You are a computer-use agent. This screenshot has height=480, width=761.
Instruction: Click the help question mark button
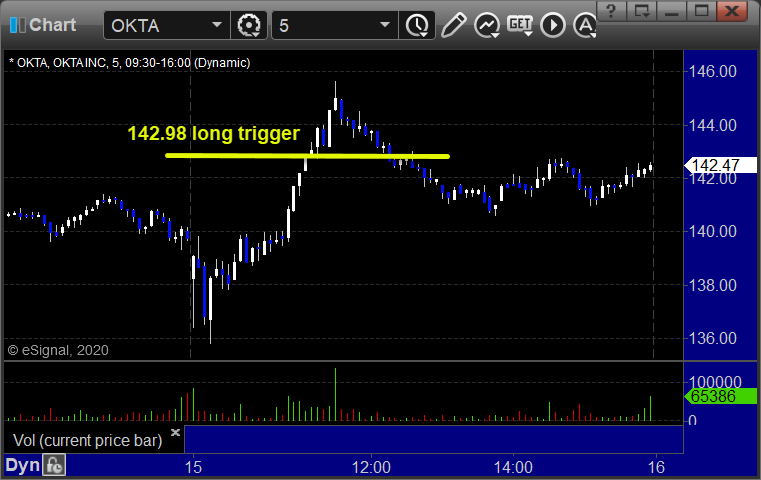pos(611,10)
